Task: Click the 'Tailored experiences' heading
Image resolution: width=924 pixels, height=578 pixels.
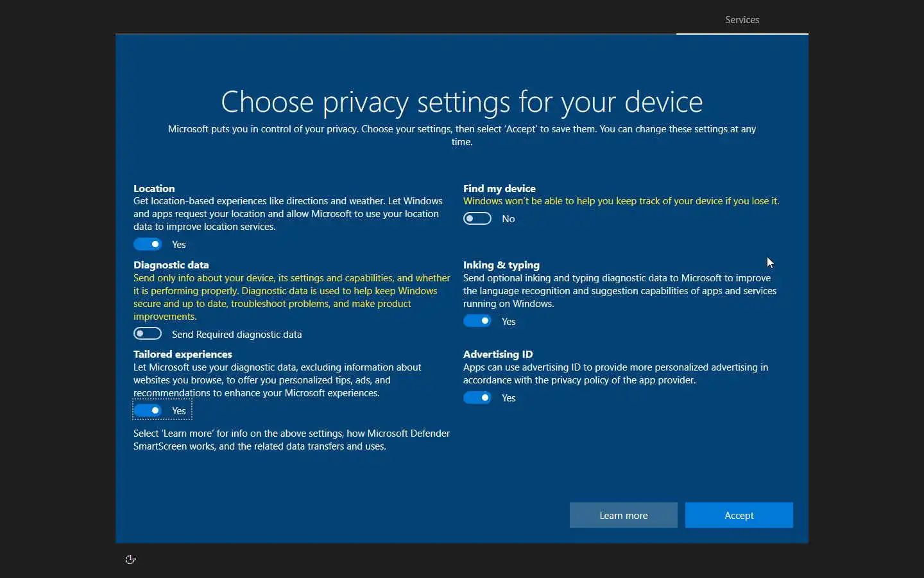Action: 183,354
